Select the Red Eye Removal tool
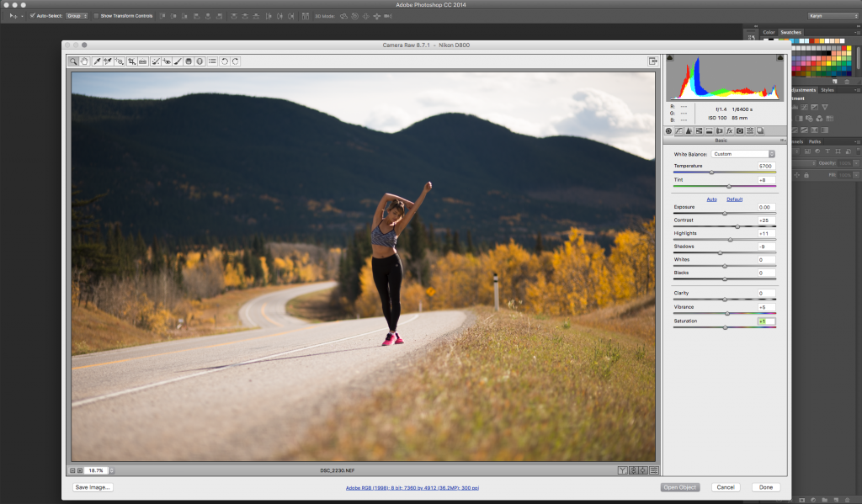This screenshot has width=862, height=504. coord(167,61)
